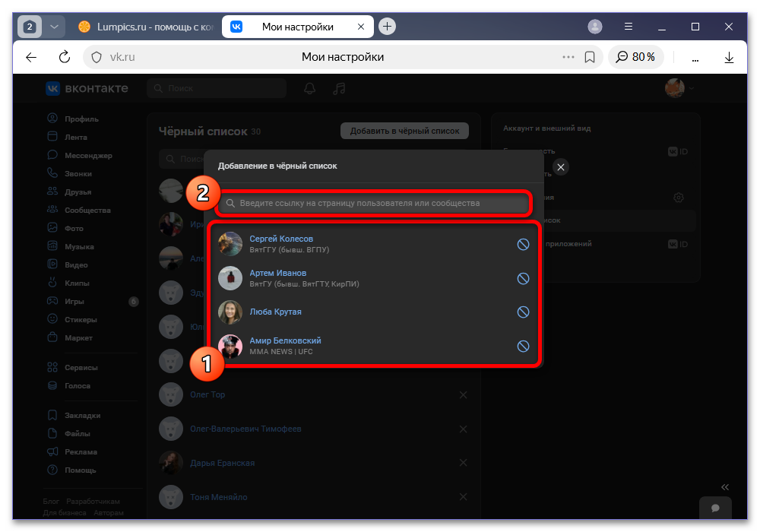Click Сергей Колесов avatar thumbnail
Viewport: 760px width, 532px height.
(x=230, y=244)
